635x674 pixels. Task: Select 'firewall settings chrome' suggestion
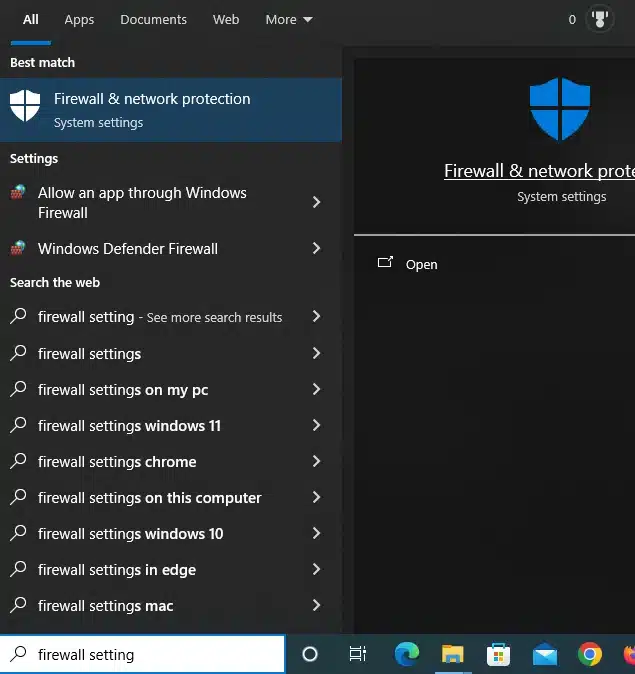[x=171, y=462]
